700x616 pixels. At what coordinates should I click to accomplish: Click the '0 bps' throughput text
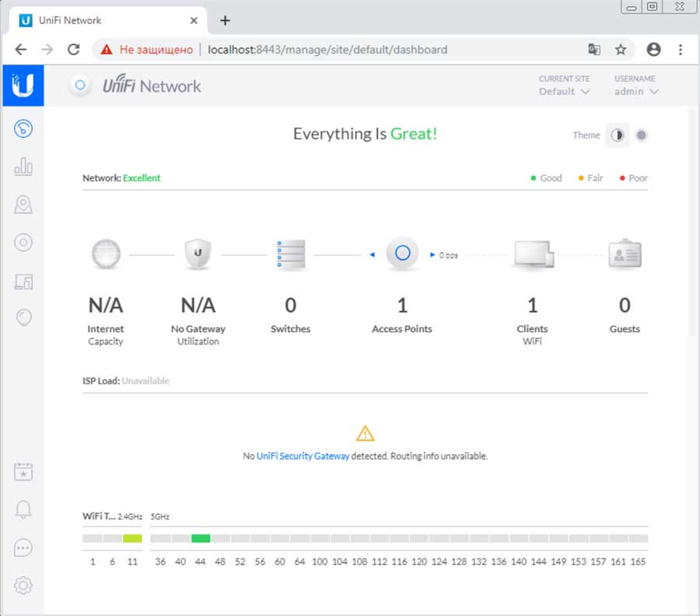449,255
